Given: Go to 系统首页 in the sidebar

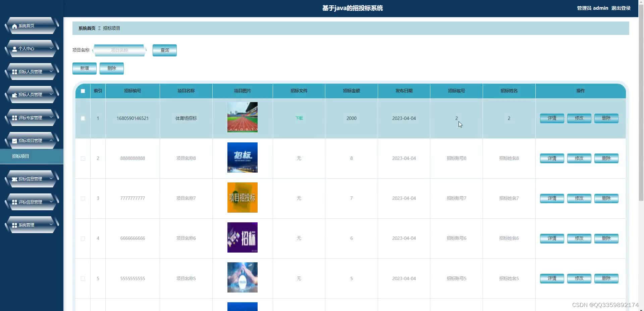Looking at the screenshot, I should [x=32, y=26].
